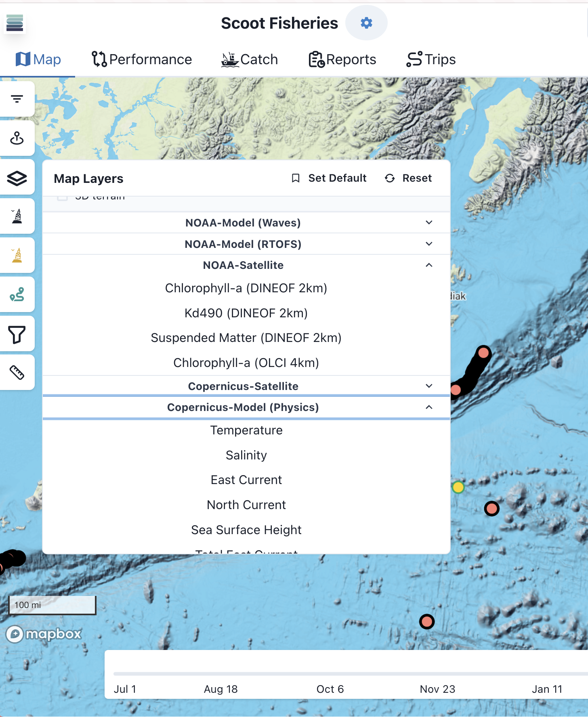Open the Performance tab
Image resolution: width=588 pixels, height=717 pixels.
[x=142, y=59]
